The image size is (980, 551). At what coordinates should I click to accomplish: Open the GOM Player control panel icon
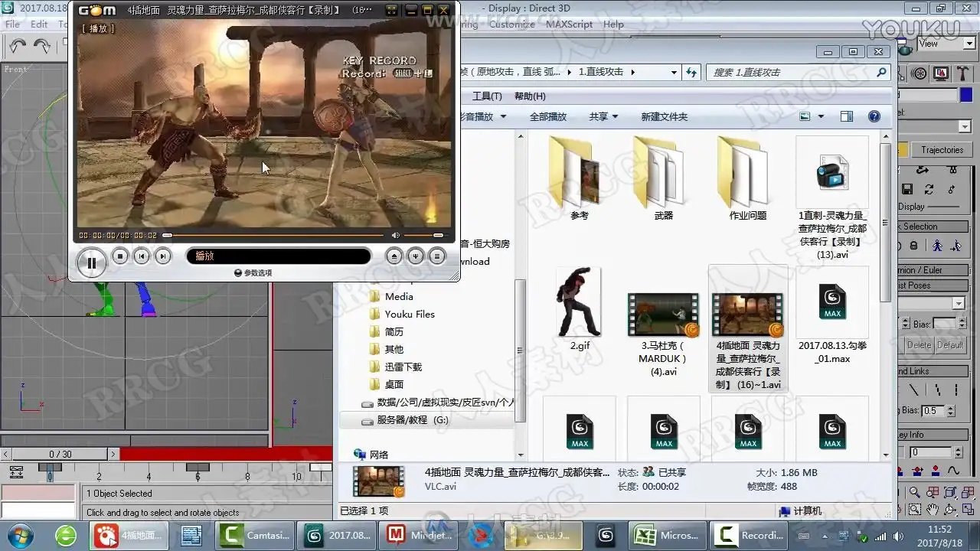[x=415, y=256]
